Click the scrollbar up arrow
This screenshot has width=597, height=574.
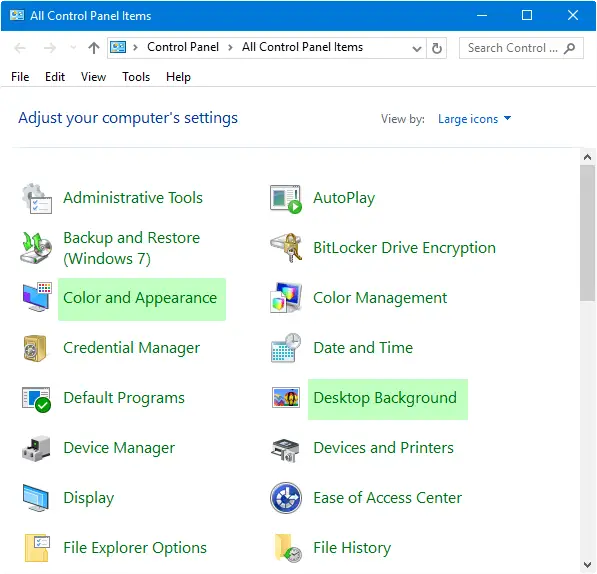(587, 157)
